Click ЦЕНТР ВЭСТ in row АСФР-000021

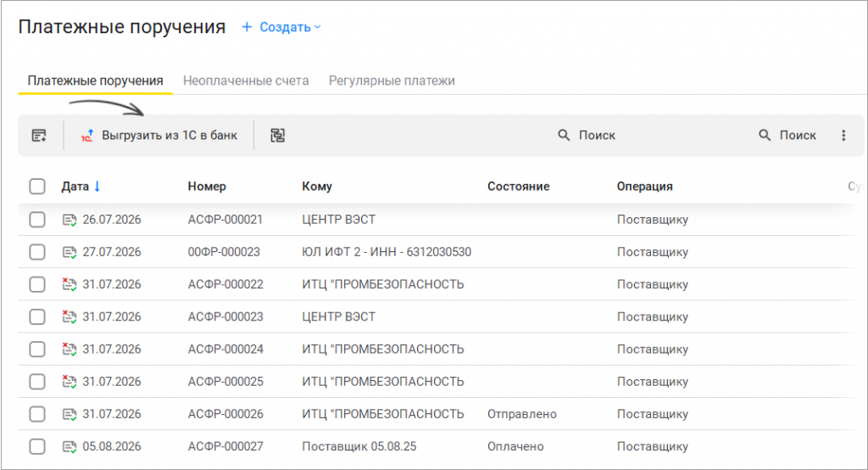(x=338, y=220)
